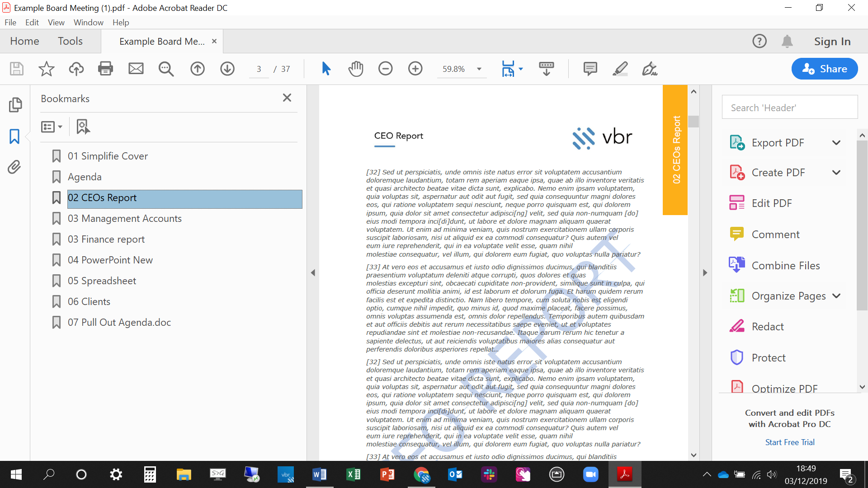Viewport: 868px width, 488px height.
Task: Open the Window menu
Action: [x=89, y=23]
